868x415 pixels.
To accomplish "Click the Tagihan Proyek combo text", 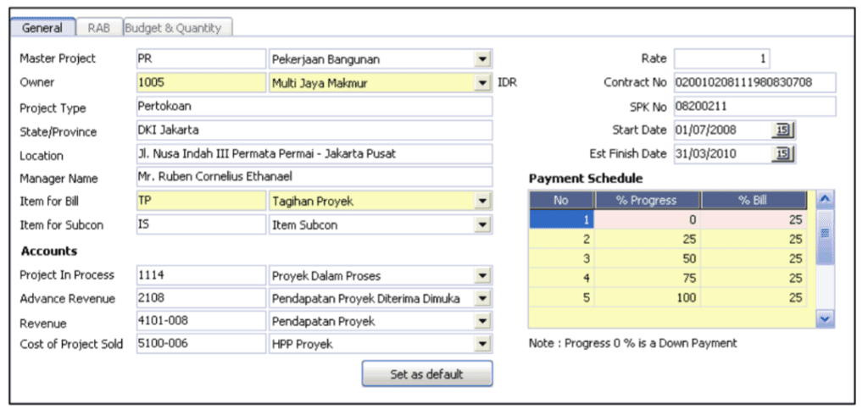I will click(x=312, y=202).
